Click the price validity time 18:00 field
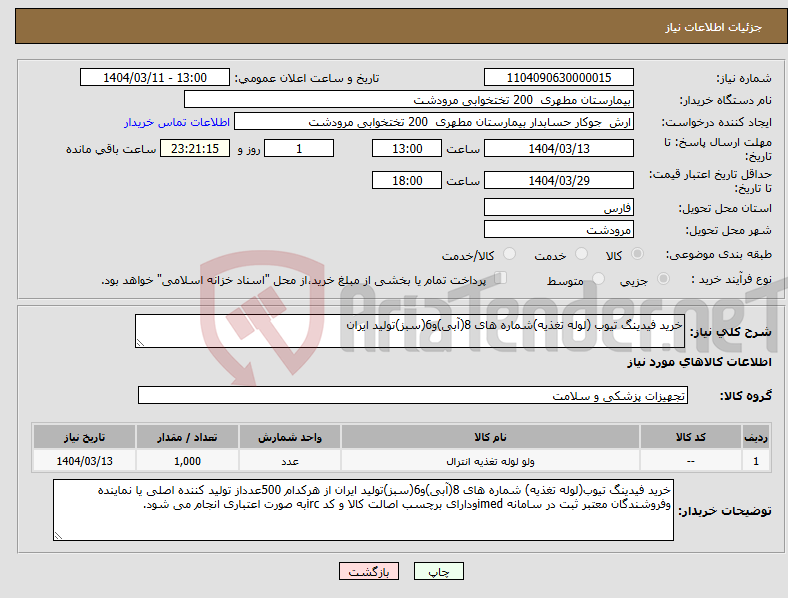This screenshot has width=788, height=598. (407, 180)
